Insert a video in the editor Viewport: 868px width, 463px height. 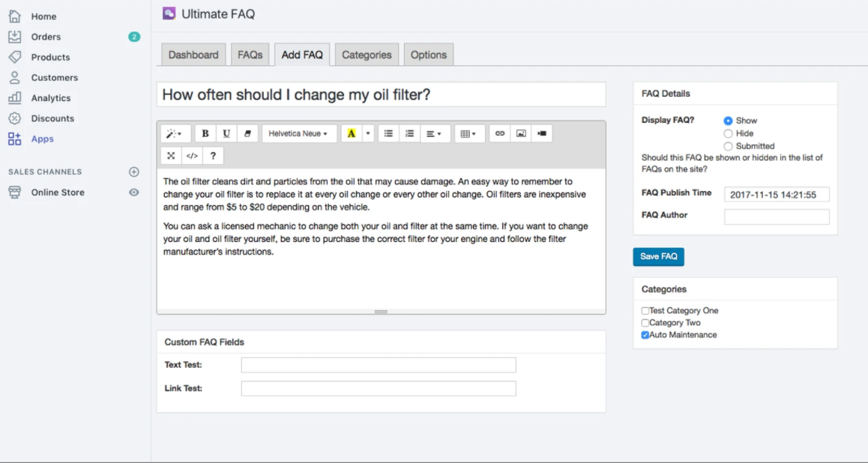pyautogui.click(x=542, y=133)
